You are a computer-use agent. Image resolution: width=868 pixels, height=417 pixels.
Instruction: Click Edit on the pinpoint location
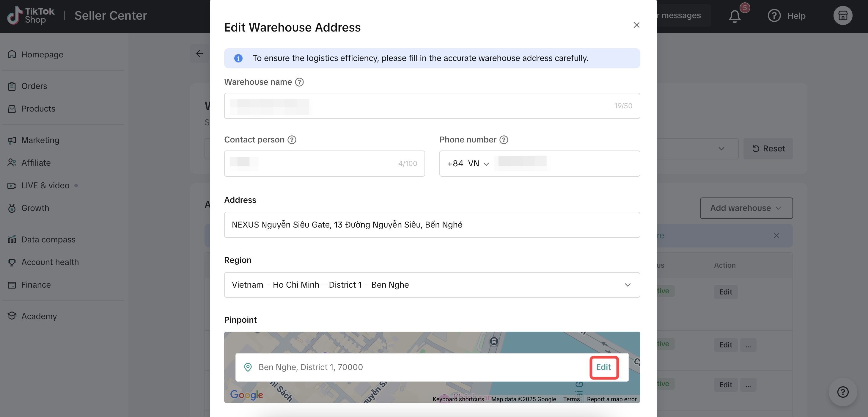[x=603, y=367]
